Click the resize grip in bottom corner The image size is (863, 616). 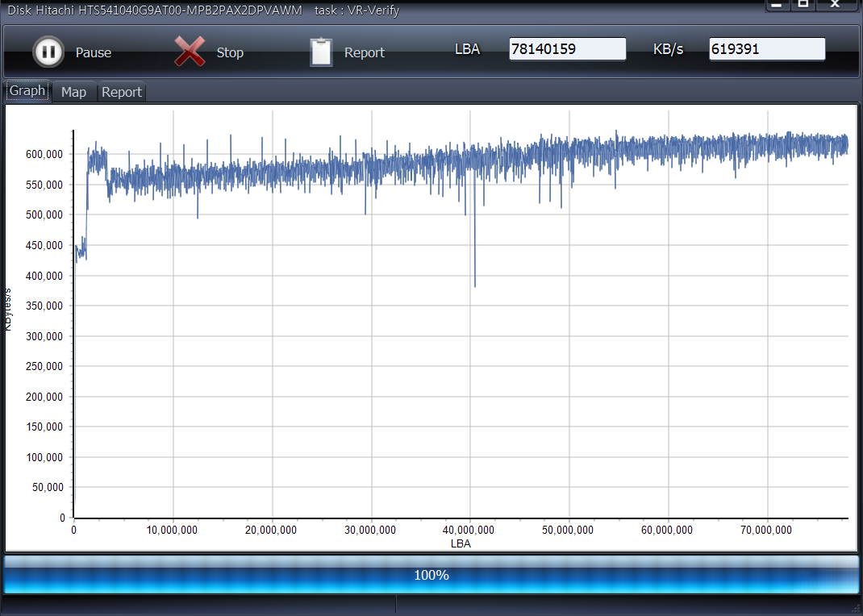[x=857, y=609]
